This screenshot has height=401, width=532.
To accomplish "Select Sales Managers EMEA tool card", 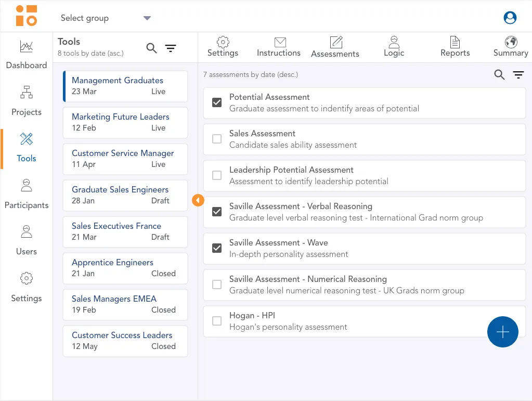I will [x=125, y=304].
